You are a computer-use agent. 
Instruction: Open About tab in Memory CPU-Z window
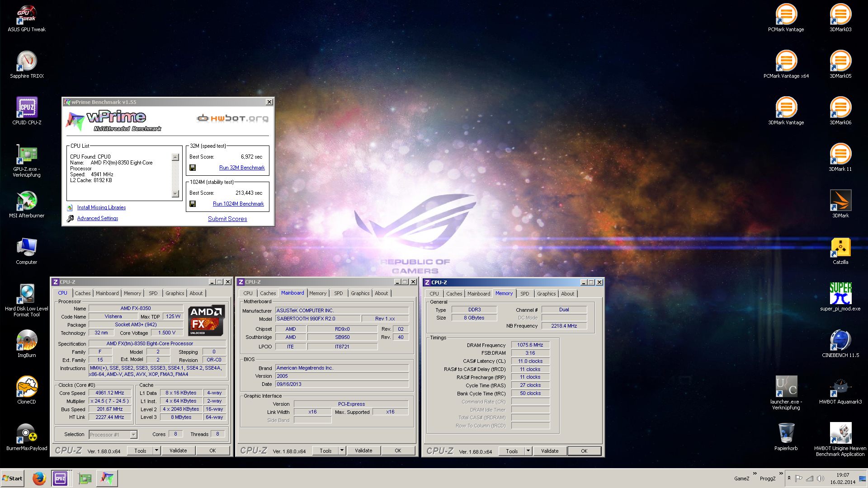point(567,294)
